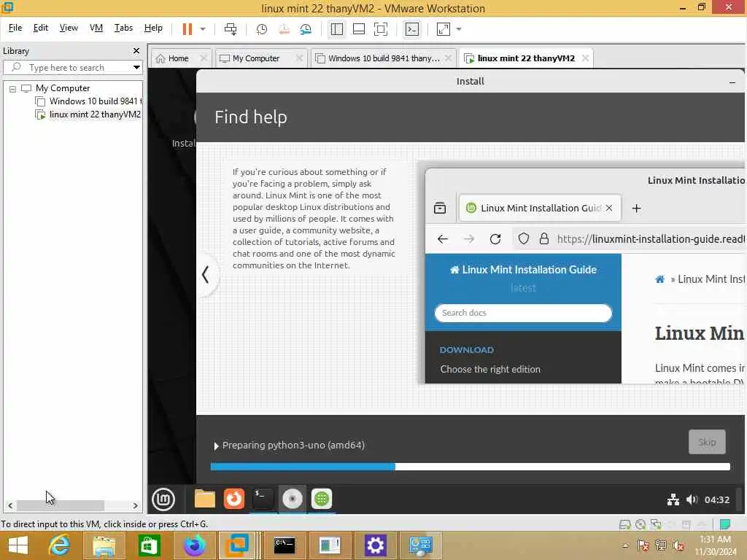Click library scroll right arrow
Screen dimensions: 747x560
[x=135, y=506]
